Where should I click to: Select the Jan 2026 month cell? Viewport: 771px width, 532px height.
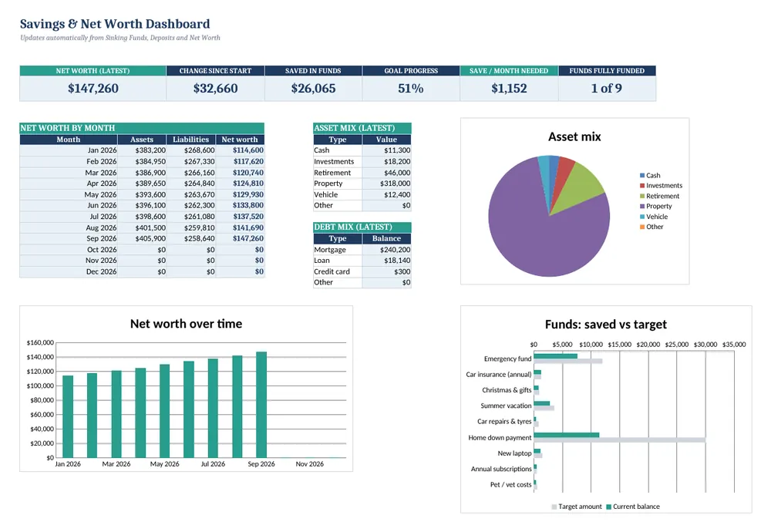pyautogui.click(x=69, y=150)
